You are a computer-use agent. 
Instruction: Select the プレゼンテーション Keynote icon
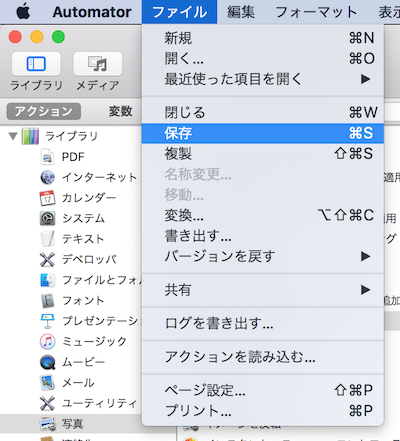click(x=47, y=321)
